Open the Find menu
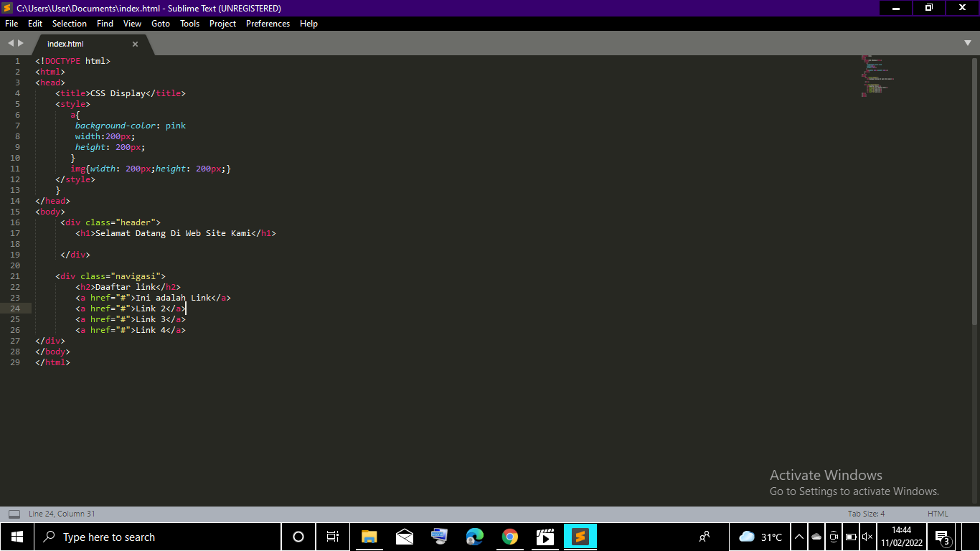The image size is (980, 551). tap(105, 24)
